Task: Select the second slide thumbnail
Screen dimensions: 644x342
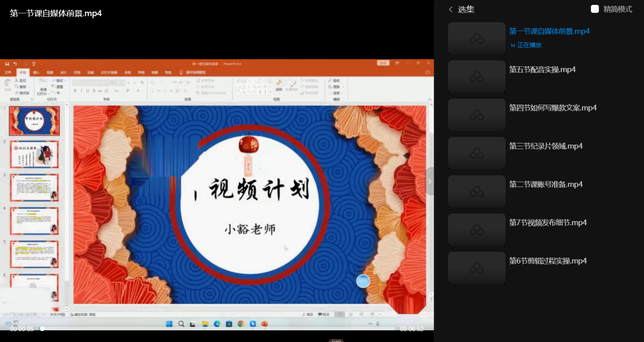Action: click(x=34, y=154)
